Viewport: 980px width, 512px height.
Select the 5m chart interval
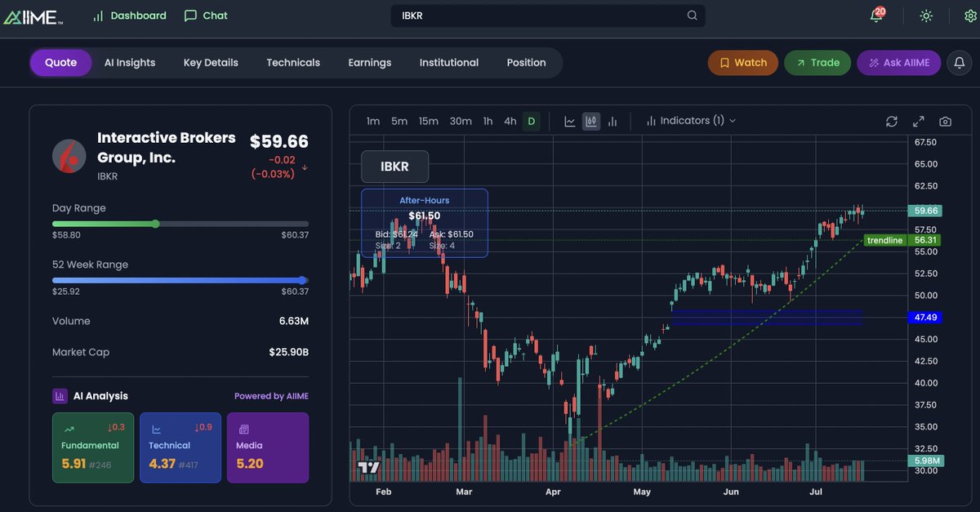(399, 121)
